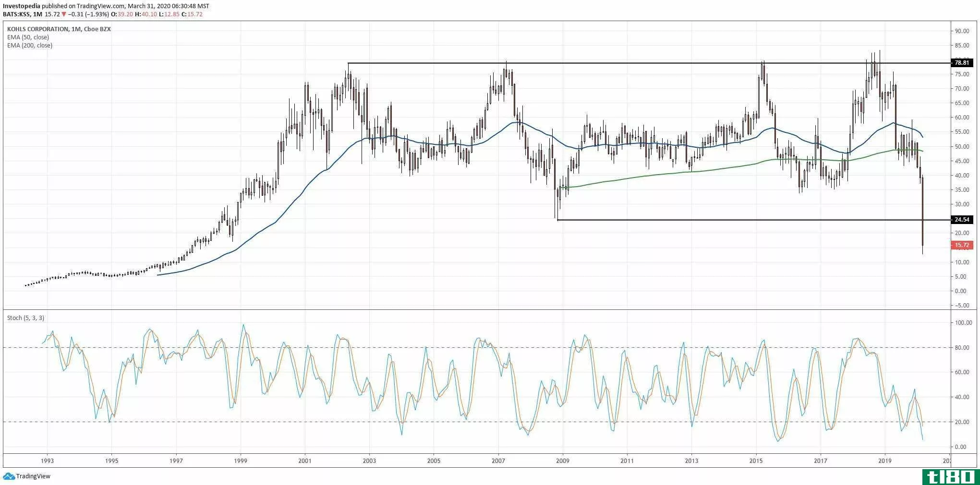Viewport: 980px width, 485px height.
Task: Click the stochastic 100.00 scale label
Action: pos(963,323)
